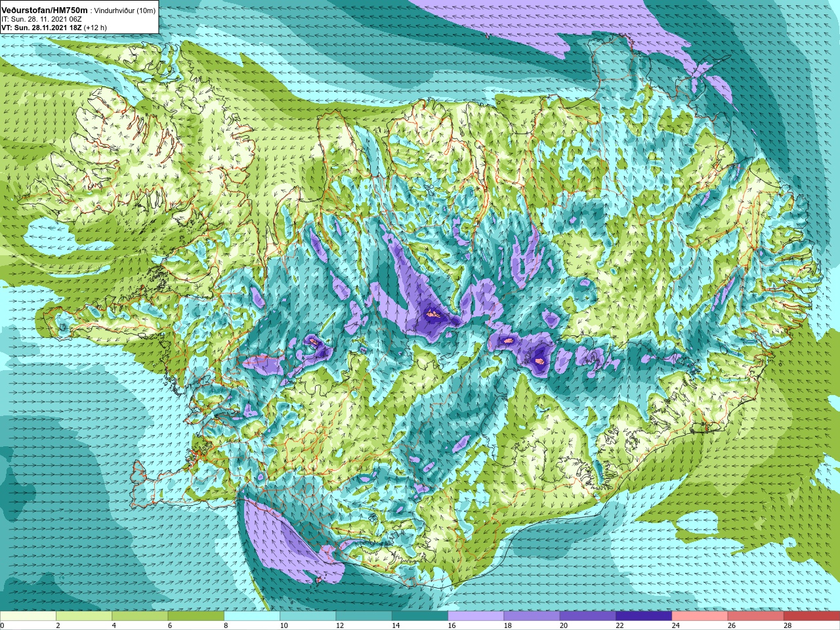The width and height of the screenshot is (840, 630).
Task: Click the '8' legend scale value
Action: (226, 625)
